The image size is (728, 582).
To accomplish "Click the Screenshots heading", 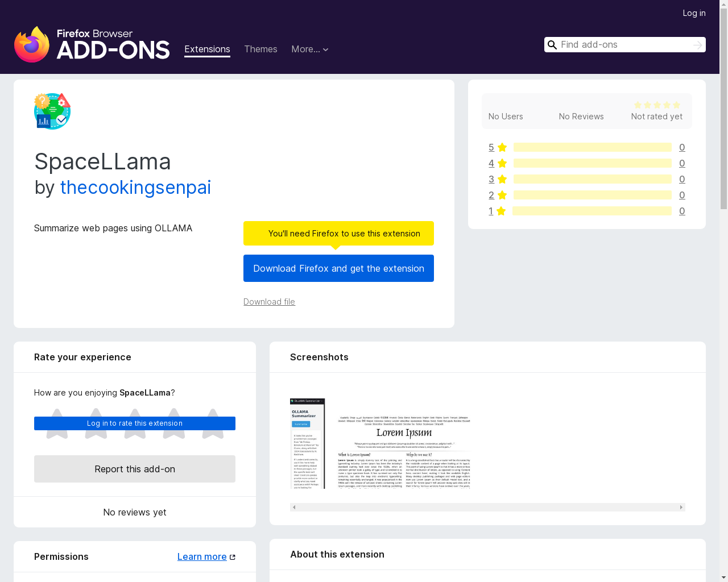I will click(x=319, y=357).
